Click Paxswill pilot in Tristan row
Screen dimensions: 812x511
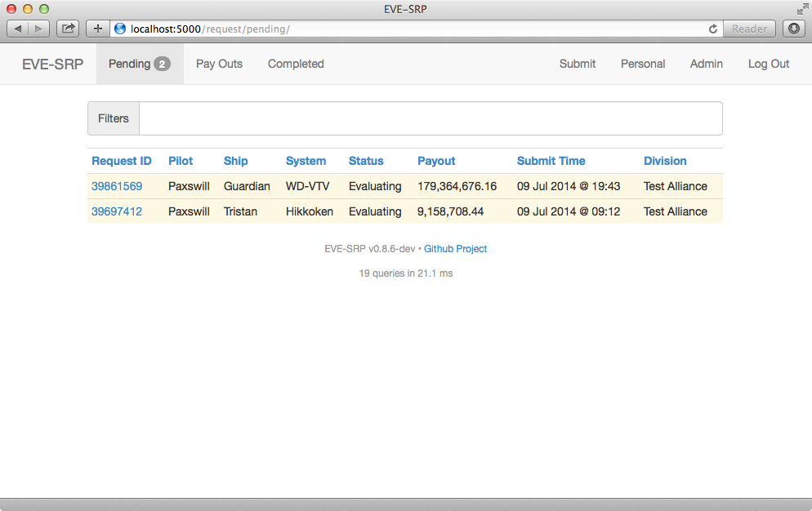click(x=189, y=211)
